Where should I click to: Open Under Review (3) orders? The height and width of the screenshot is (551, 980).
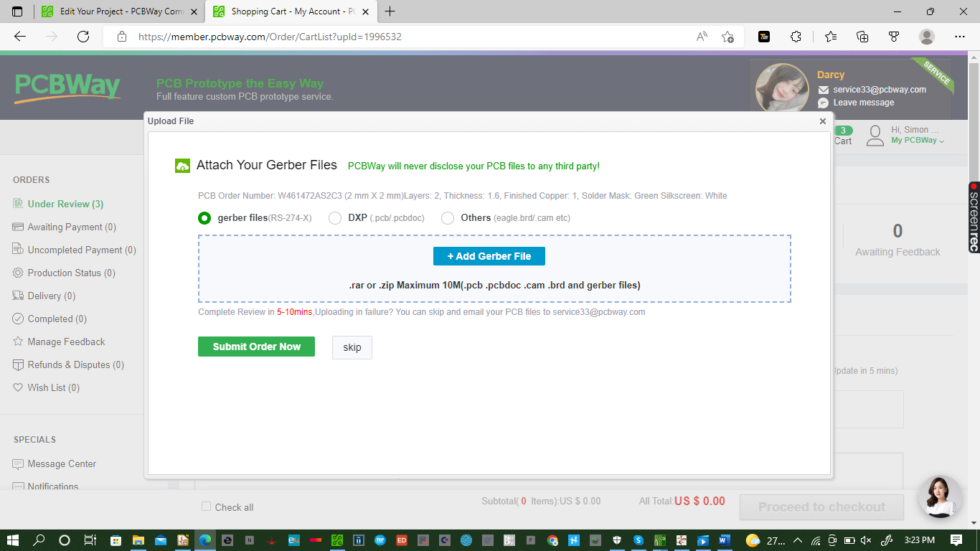tap(65, 204)
